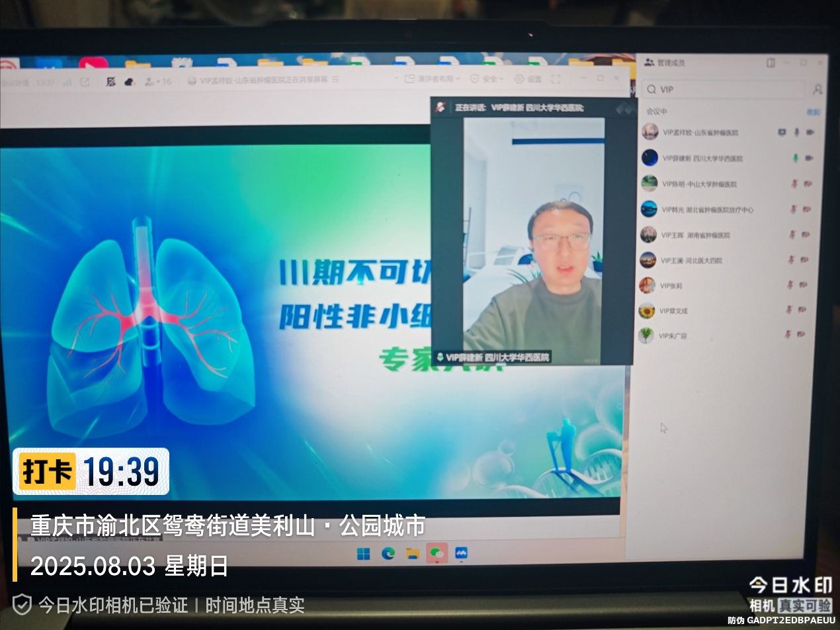Mute VIP薛建新's active microphone
The width and height of the screenshot is (840, 630).
click(795, 158)
